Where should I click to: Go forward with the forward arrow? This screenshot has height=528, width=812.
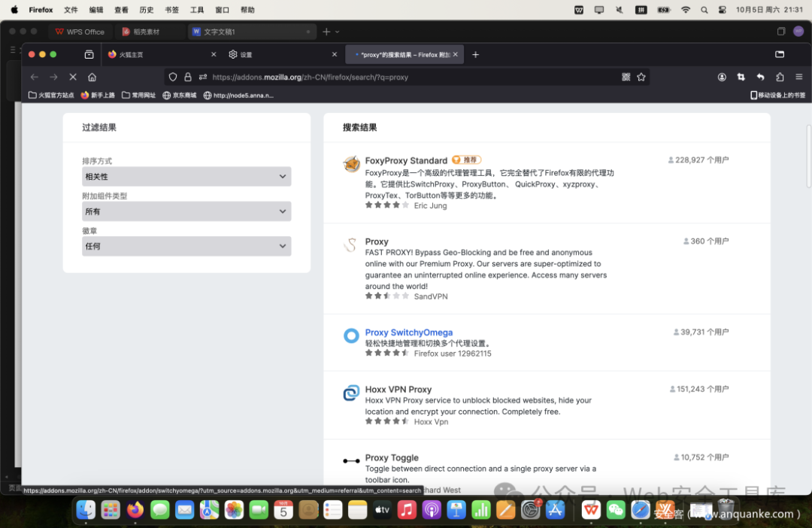pos(54,77)
